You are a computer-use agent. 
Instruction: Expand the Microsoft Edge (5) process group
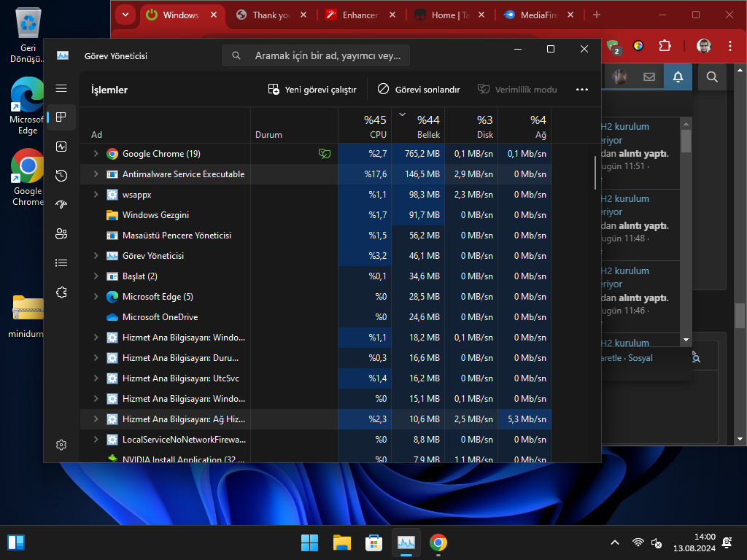pyautogui.click(x=96, y=297)
